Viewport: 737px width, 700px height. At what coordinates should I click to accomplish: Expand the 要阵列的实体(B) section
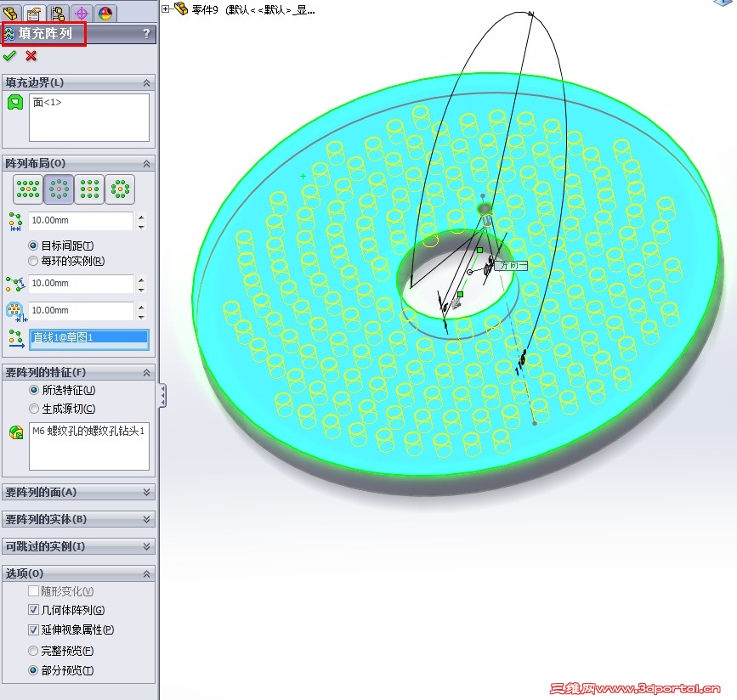pos(147,519)
